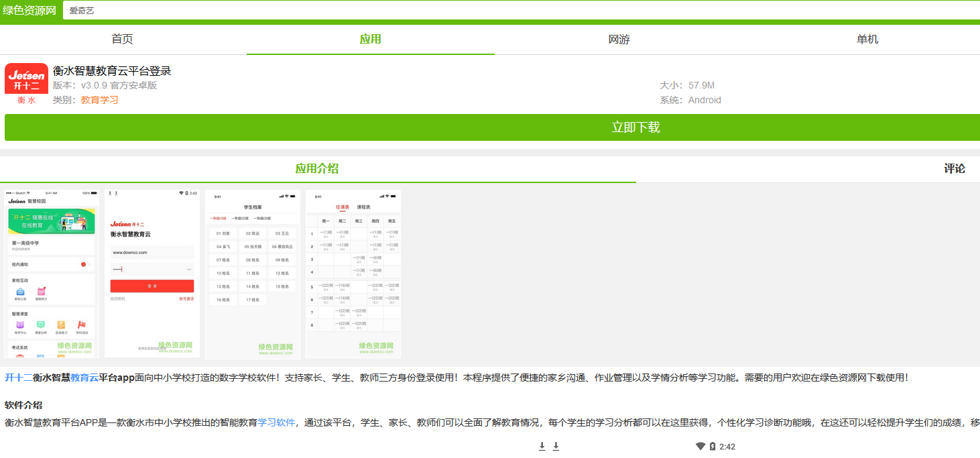Switch to the 评论 tab
Image resolution: width=980 pixels, height=458 pixels.
[955, 169]
